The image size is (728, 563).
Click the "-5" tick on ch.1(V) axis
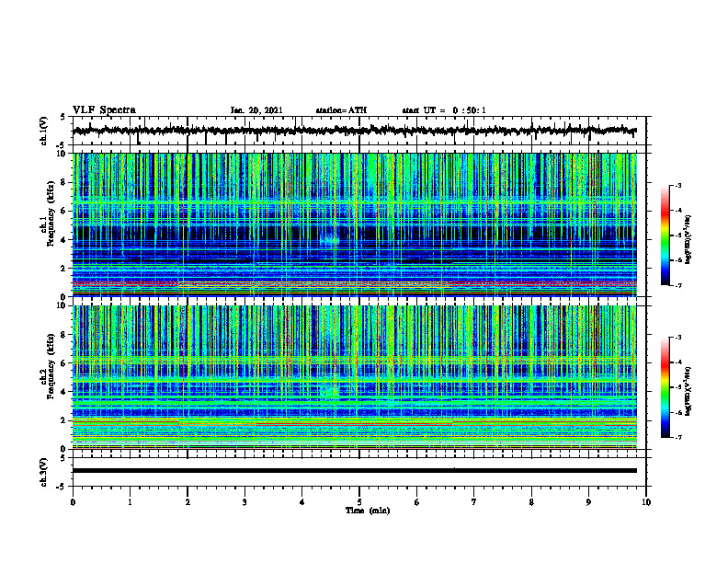[x=62, y=145]
